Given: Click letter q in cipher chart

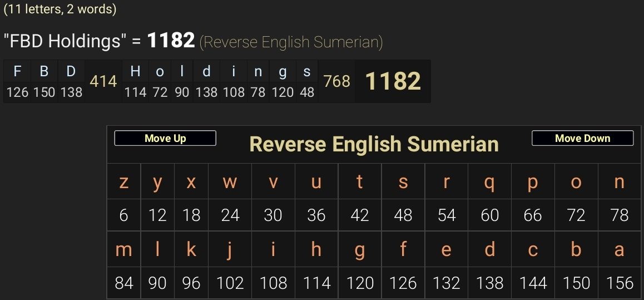Looking at the screenshot, I should click(x=489, y=183).
